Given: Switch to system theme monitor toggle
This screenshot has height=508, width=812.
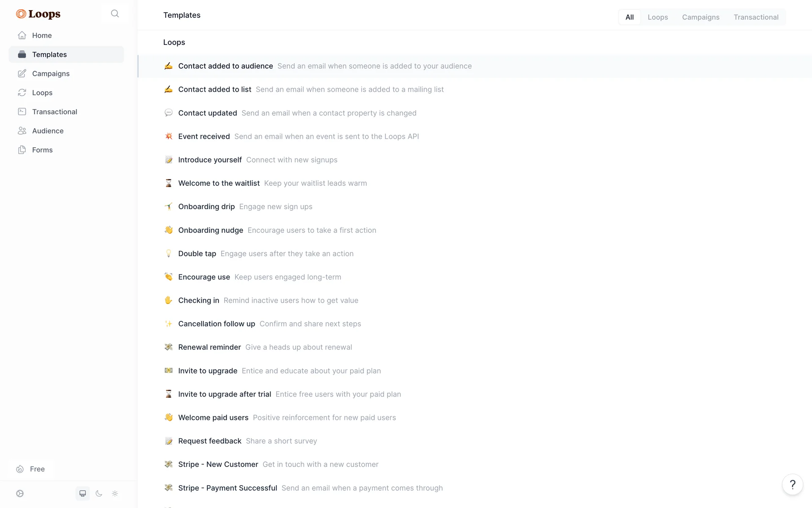Looking at the screenshot, I should tap(82, 493).
